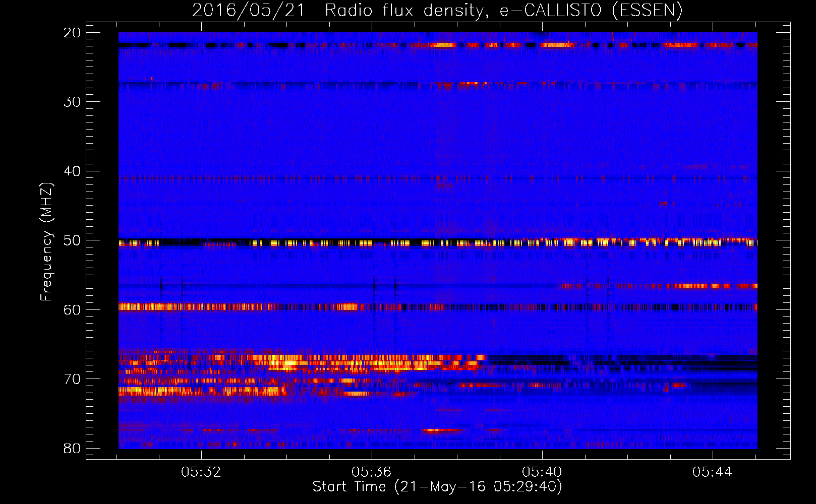The height and width of the screenshot is (504, 816).
Task: Click the '05:40' time tick label
Action: [542, 472]
